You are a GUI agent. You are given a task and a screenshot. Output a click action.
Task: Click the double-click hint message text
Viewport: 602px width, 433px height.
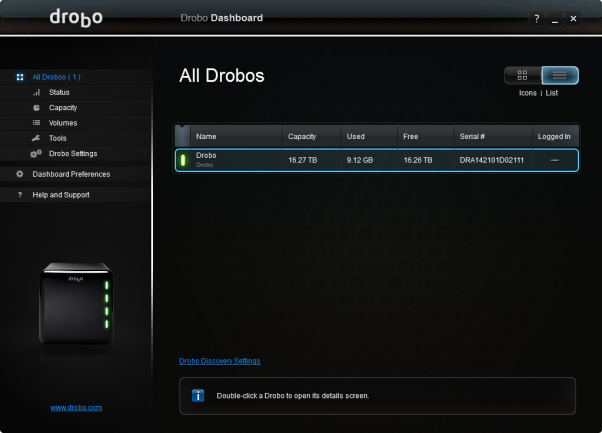click(293, 396)
